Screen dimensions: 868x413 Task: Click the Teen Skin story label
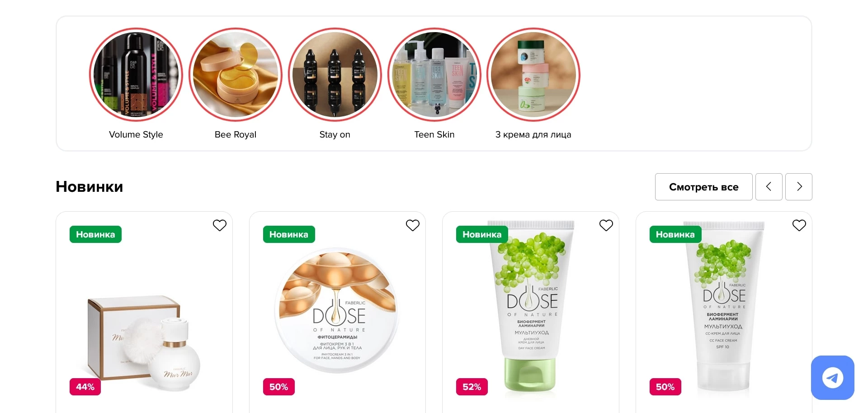pyautogui.click(x=434, y=134)
